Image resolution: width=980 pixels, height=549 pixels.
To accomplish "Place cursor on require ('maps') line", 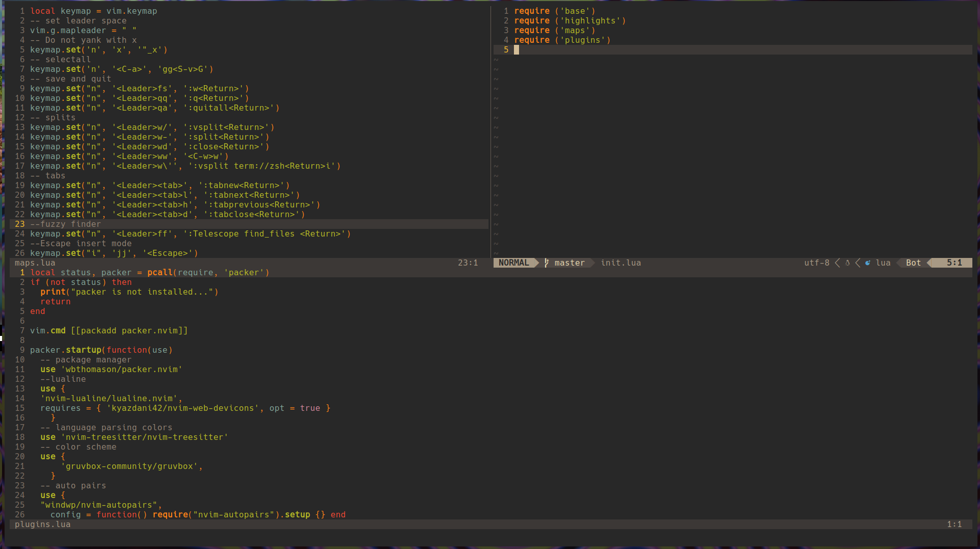I will (554, 31).
